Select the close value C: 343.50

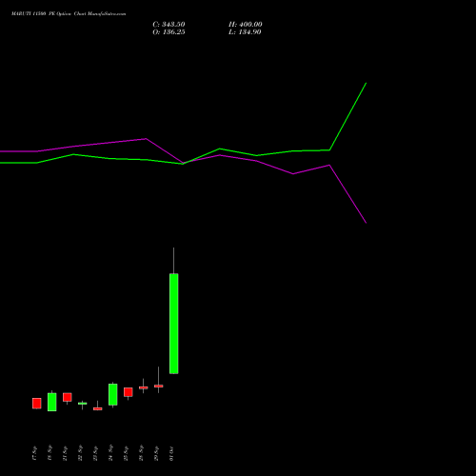click(x=169, y=25)
